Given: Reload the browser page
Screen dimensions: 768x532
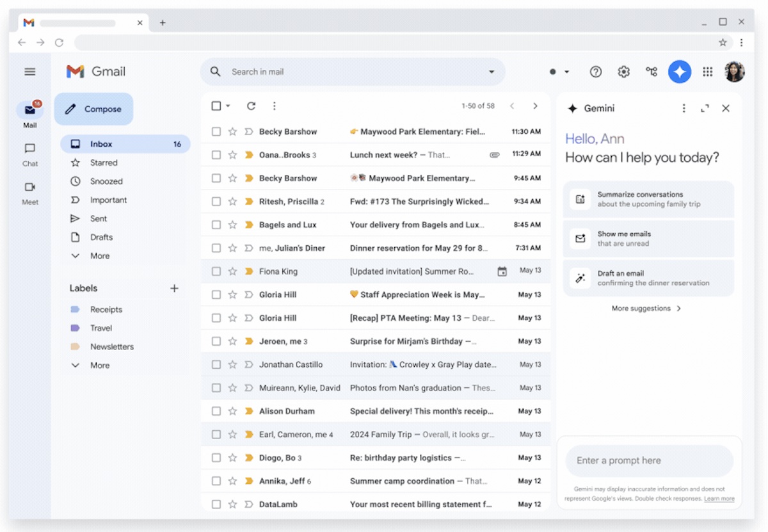Looking at the screenshot, I should tap(59, 42).
